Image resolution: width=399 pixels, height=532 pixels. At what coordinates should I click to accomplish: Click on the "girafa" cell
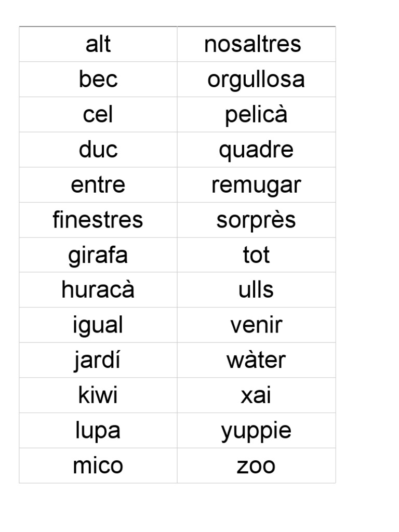pos(98,255)
